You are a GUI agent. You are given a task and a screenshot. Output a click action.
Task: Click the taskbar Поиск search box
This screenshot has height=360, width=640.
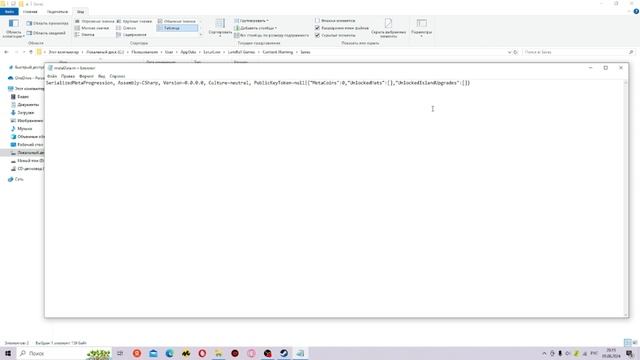(63, 353)
